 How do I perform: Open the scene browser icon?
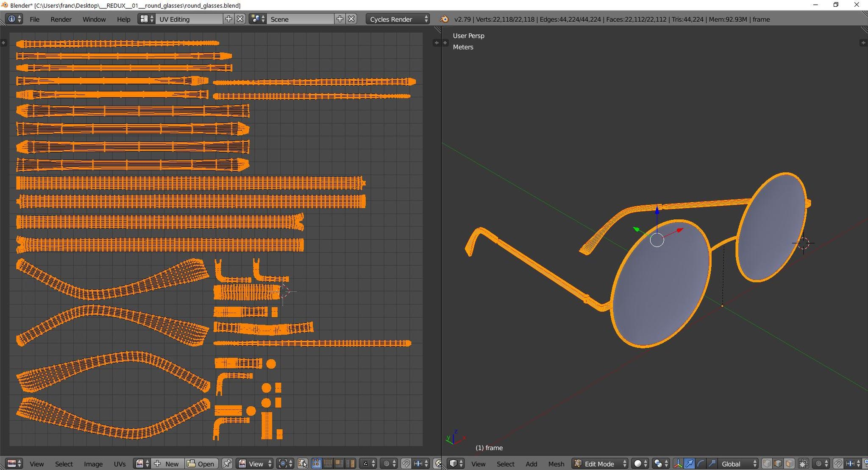click(258, 19)
